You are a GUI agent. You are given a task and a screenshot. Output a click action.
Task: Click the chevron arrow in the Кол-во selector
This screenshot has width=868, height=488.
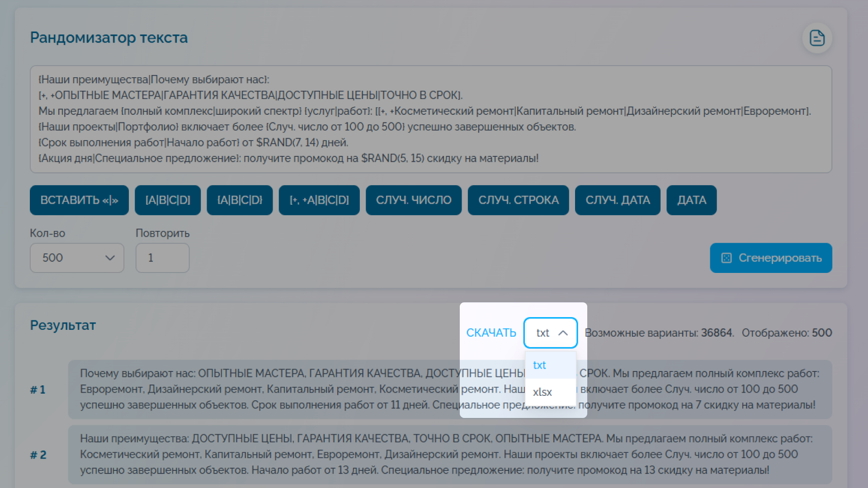(x=110, y=258)
